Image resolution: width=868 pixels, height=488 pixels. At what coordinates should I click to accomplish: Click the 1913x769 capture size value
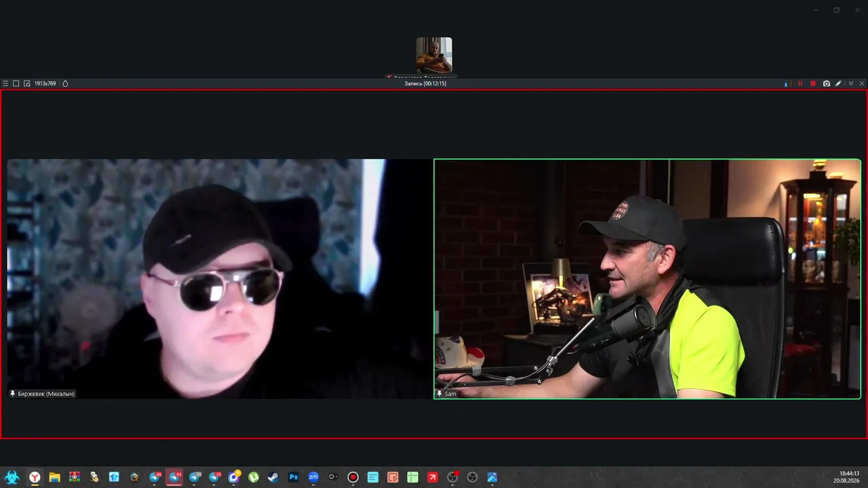point(45,83)
